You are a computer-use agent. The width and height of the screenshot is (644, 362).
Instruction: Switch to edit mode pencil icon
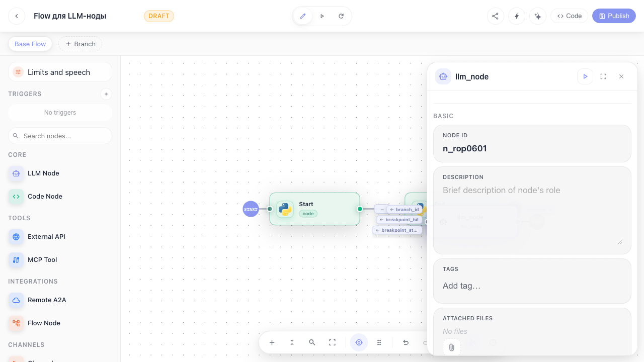click(x=303, y=16)
